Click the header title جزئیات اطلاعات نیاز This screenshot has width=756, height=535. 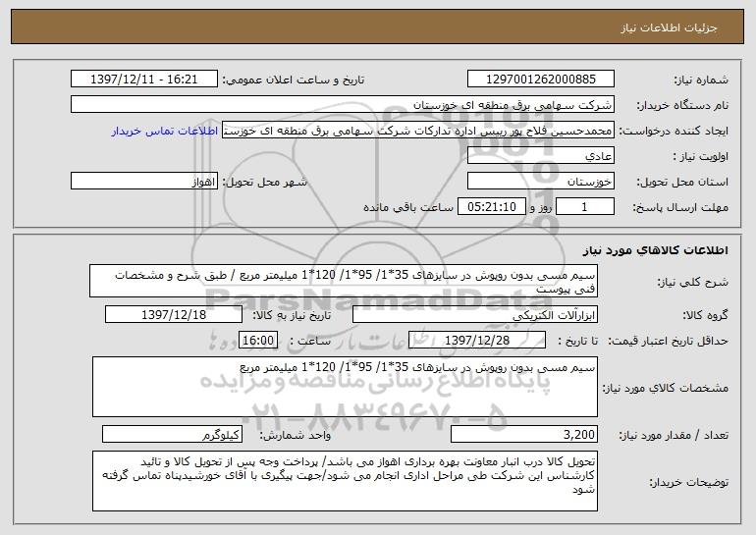[x=669, y=27]
